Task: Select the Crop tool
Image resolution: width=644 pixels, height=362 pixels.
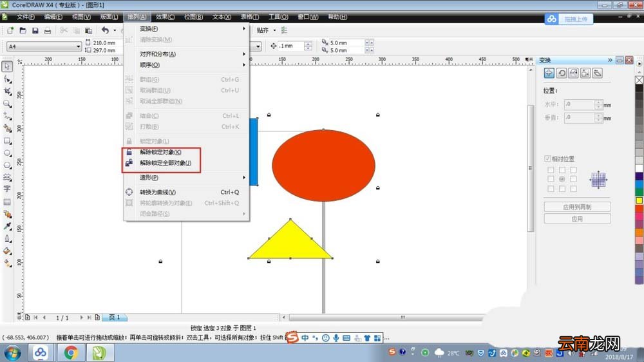Action: [x=7, y=91]
